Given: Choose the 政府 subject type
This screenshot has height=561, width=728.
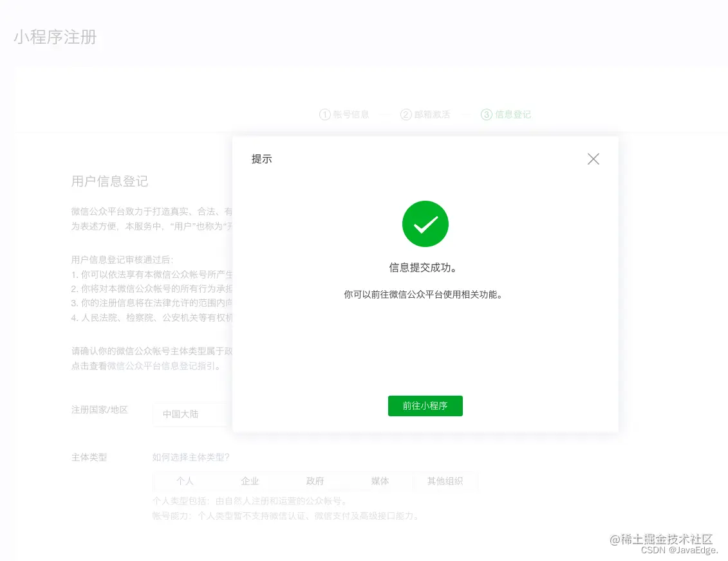Looking at the screenshot, I should tap(315, 481).
